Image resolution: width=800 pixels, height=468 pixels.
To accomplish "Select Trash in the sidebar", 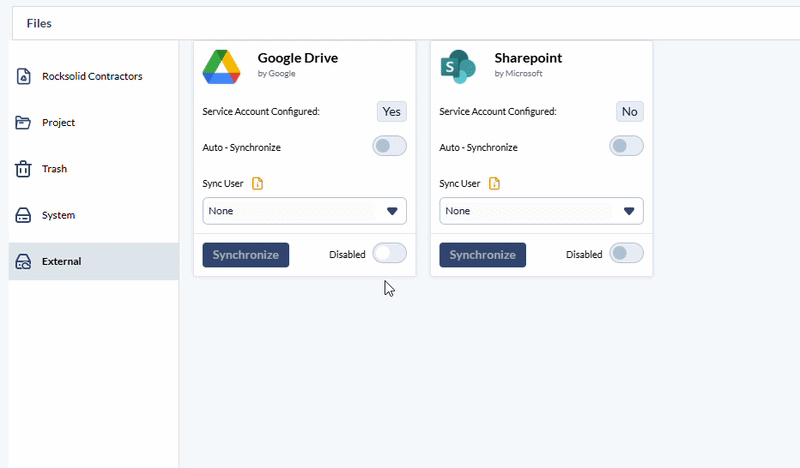I will pos(54,169).
